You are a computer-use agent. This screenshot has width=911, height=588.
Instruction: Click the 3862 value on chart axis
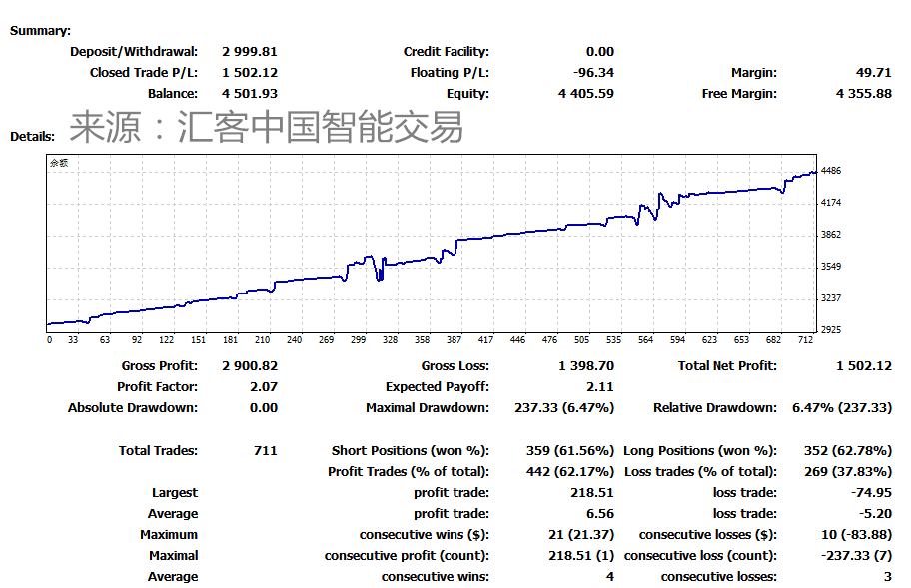(831, 235)
